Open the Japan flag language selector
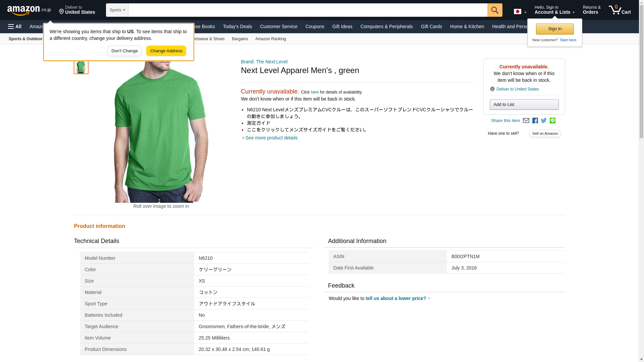The height and width of the screenshot is (362, 644). click(520, 12)
